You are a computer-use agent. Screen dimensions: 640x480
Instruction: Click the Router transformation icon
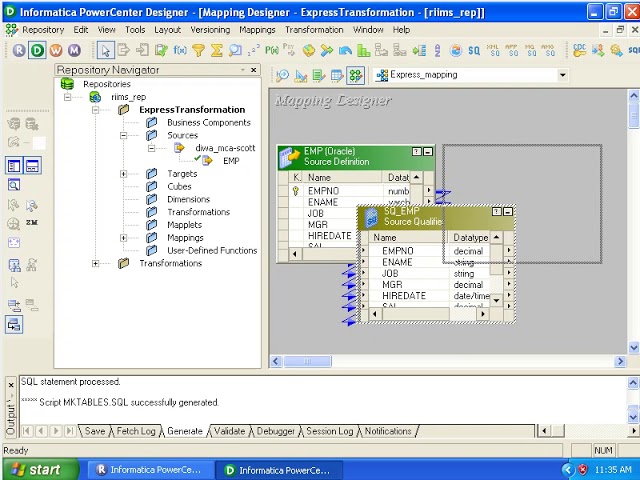point(327,50)
